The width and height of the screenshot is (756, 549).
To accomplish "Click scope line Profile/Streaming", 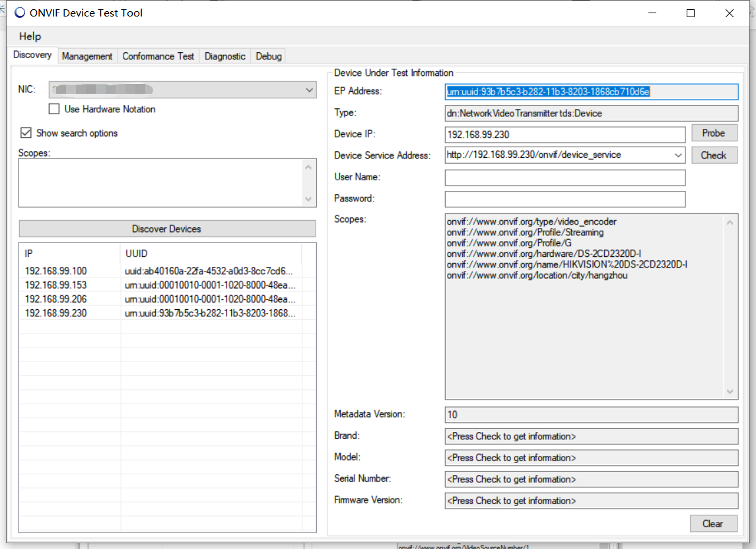I will [x=525, y=233].
